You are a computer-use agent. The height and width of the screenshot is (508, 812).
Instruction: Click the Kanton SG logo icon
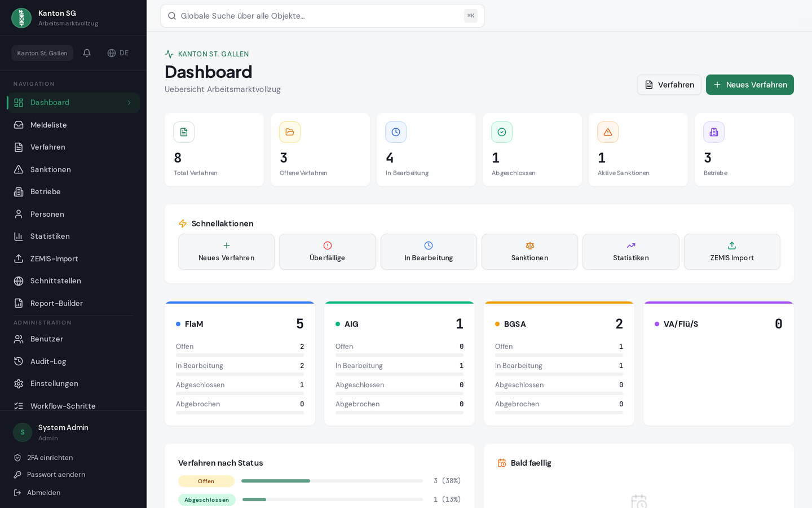pos(21,18)
